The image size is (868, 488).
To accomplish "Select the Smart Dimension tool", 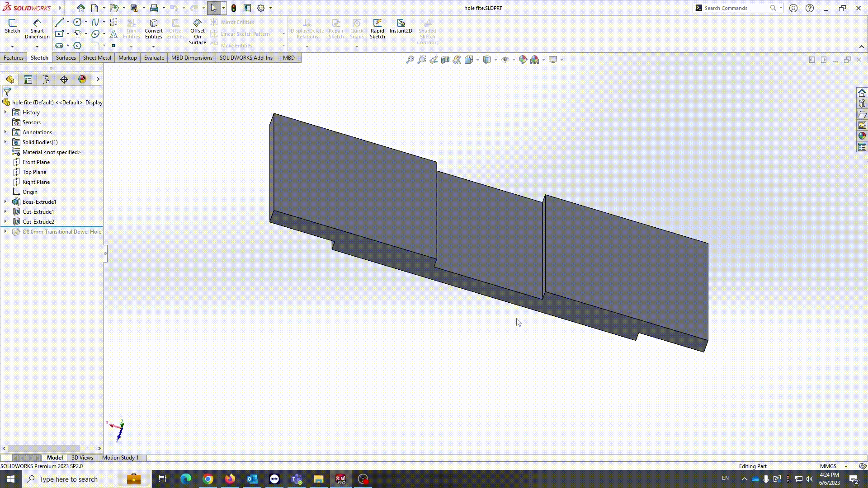I will point(37,29).
